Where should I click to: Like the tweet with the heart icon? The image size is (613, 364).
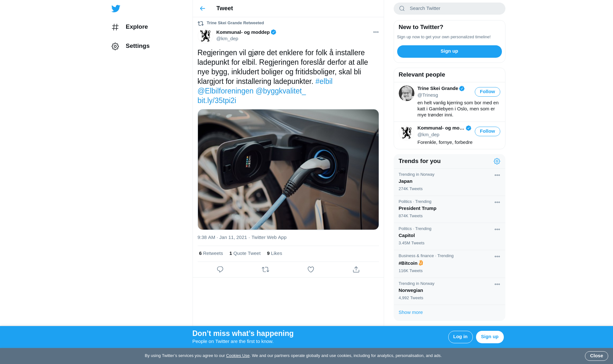[x=311, y=270]
